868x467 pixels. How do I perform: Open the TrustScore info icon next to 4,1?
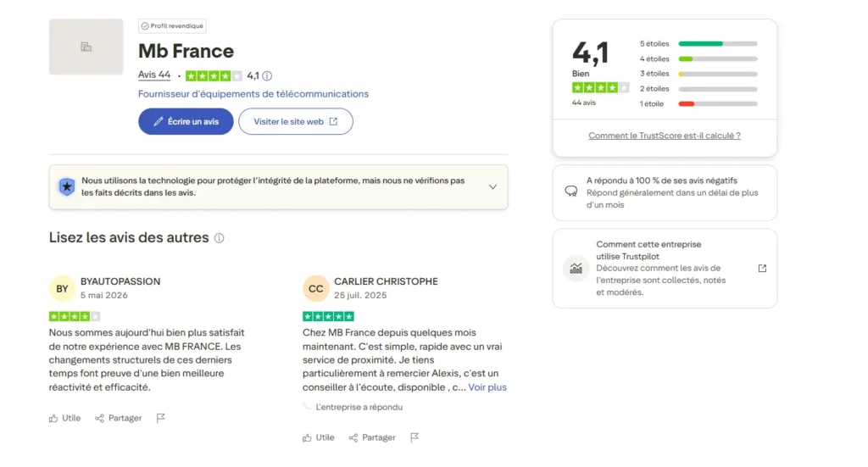pos(267,75)
